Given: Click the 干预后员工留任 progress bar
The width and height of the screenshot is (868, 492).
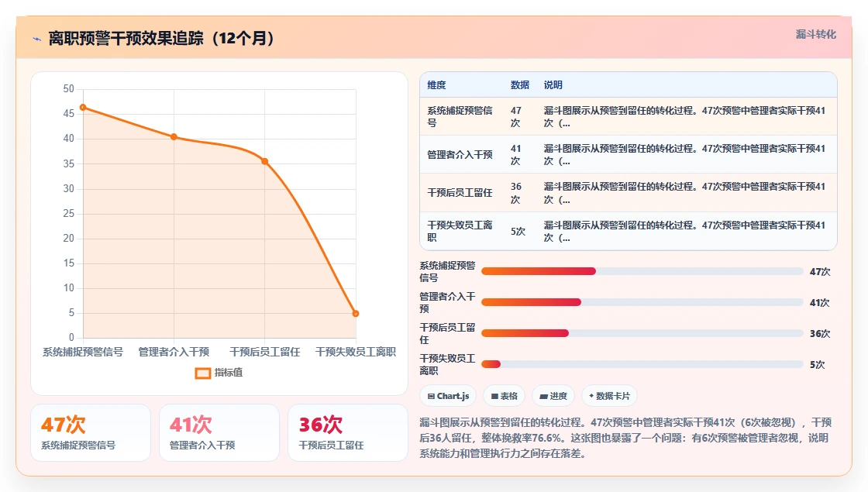Looking at the screenshot, I should [x=642, y=333].
